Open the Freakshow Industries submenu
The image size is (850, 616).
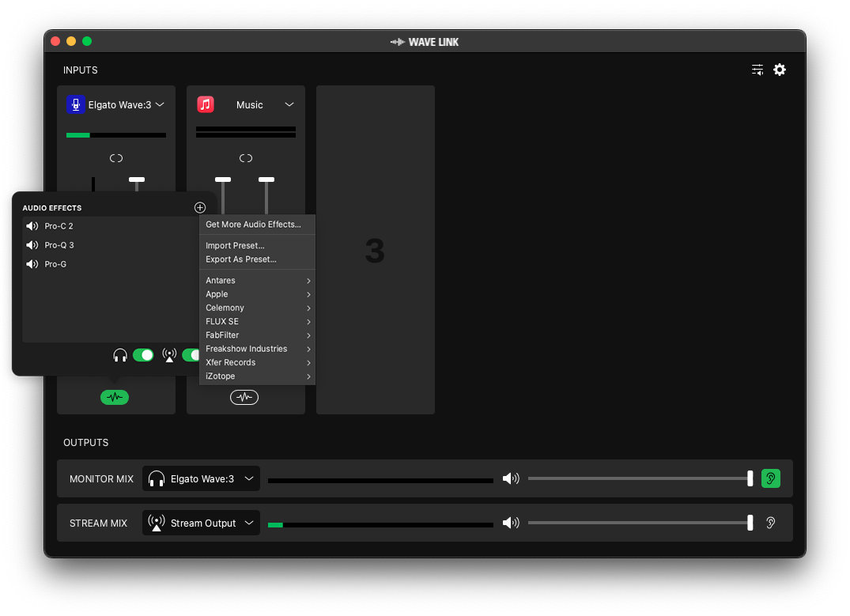pos(258,349)
